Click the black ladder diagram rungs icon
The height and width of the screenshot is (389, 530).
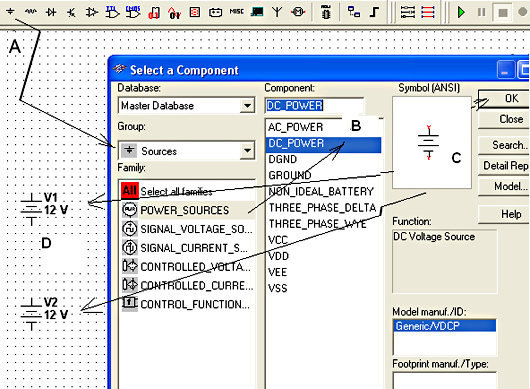pyautogui.click(x=408, y=12)
